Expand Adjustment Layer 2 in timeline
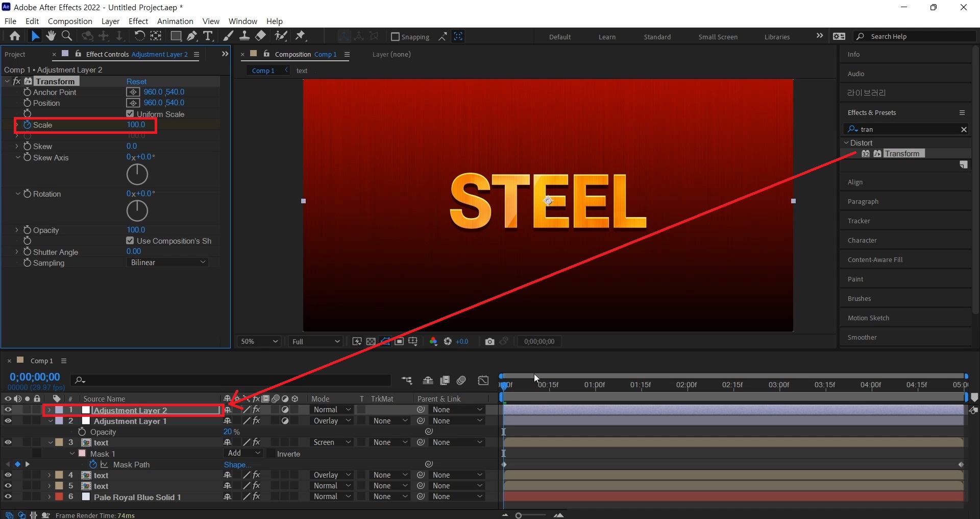The width and height of the screenshot is (980, 519). click(x=50, y=410)
